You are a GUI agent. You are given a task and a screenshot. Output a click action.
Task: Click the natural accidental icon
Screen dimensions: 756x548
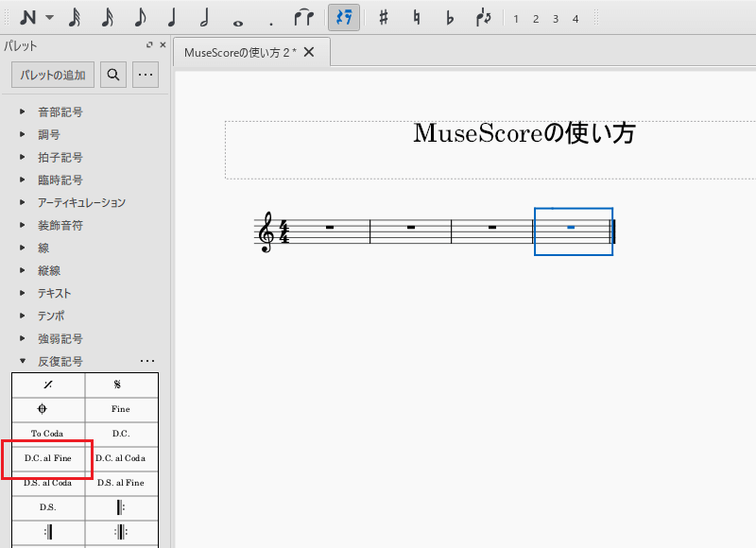click(x=417, y=18)
